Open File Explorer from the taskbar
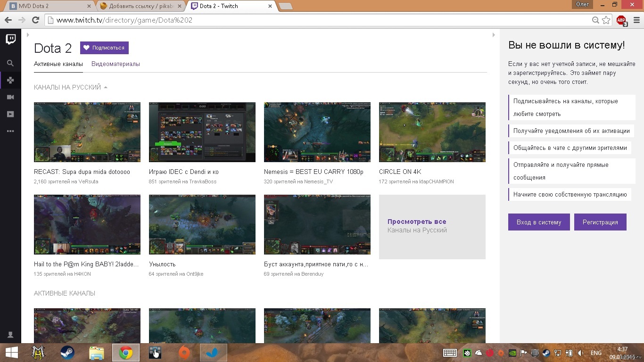644x362 pixels. [x=97, y=353]
